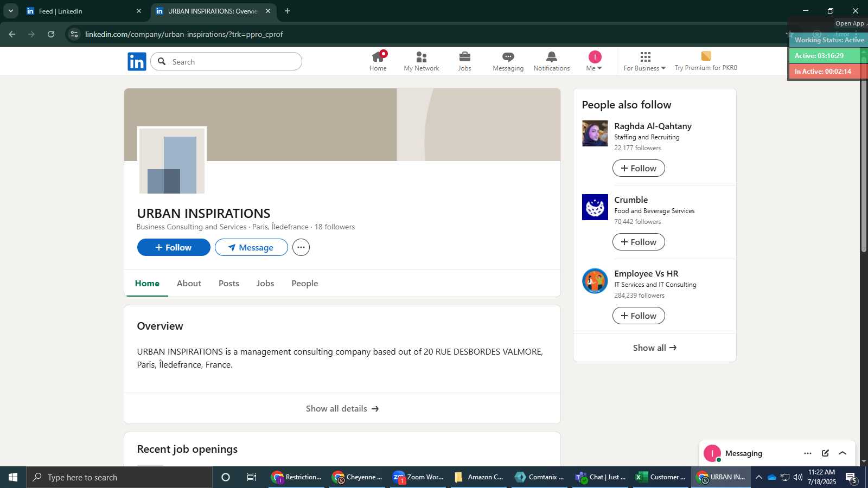This screenshot has width=868, height=488.
Task: Open LinkedIn Home from the nav bar
Action: pyautogui.click(x=378, y=61)
